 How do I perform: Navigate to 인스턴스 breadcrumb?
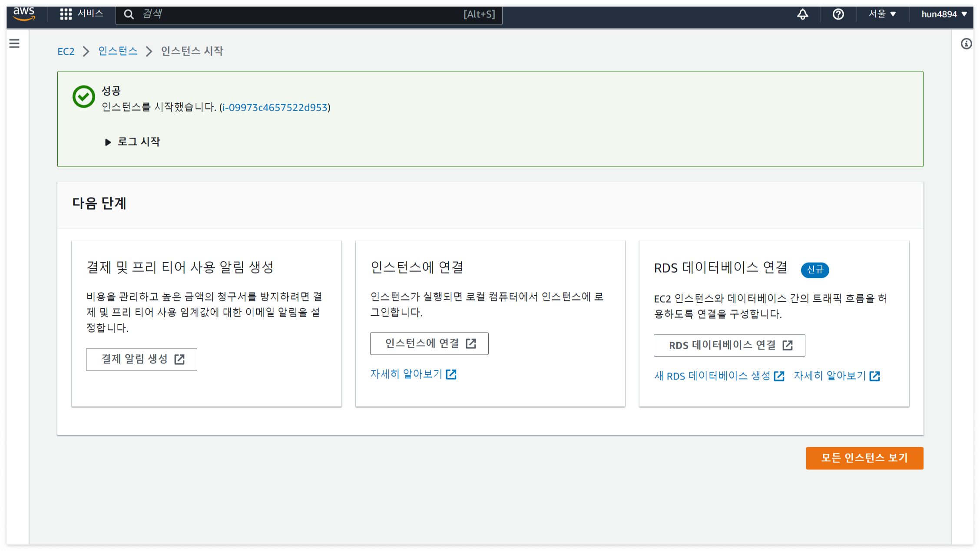click(118, 51)
